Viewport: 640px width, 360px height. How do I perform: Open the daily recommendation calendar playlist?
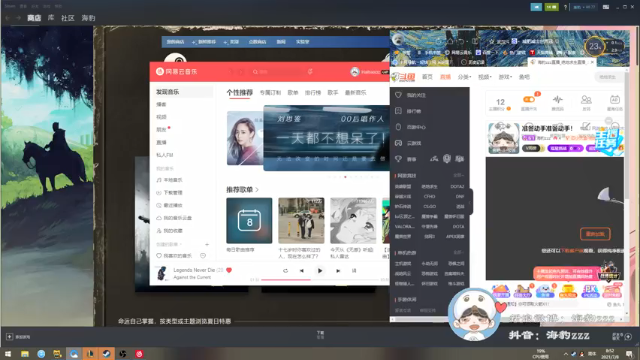(249, 220)
